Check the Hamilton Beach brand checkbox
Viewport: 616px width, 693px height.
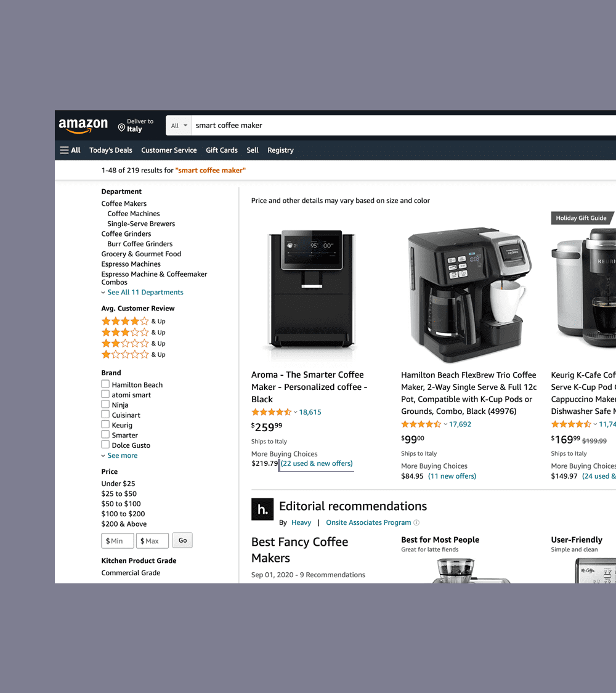click(x=105, y=384)
